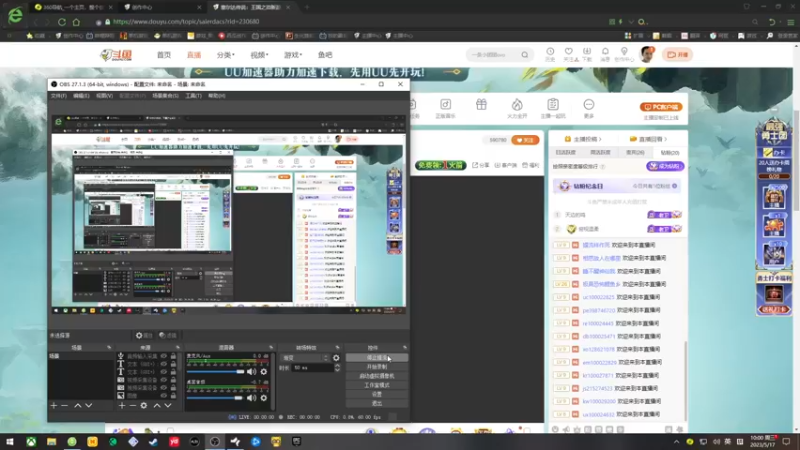Toggle visibility of second 文本 (GDI+) source

pos(164,372)
